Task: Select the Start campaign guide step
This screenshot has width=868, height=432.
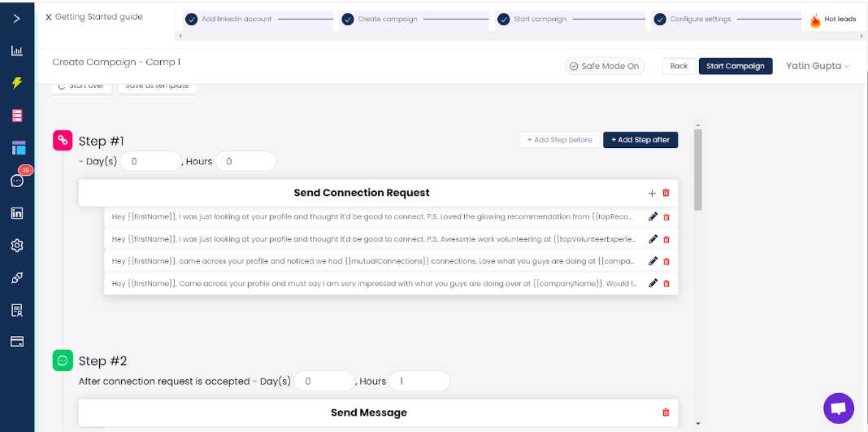Action: (571, 19)
